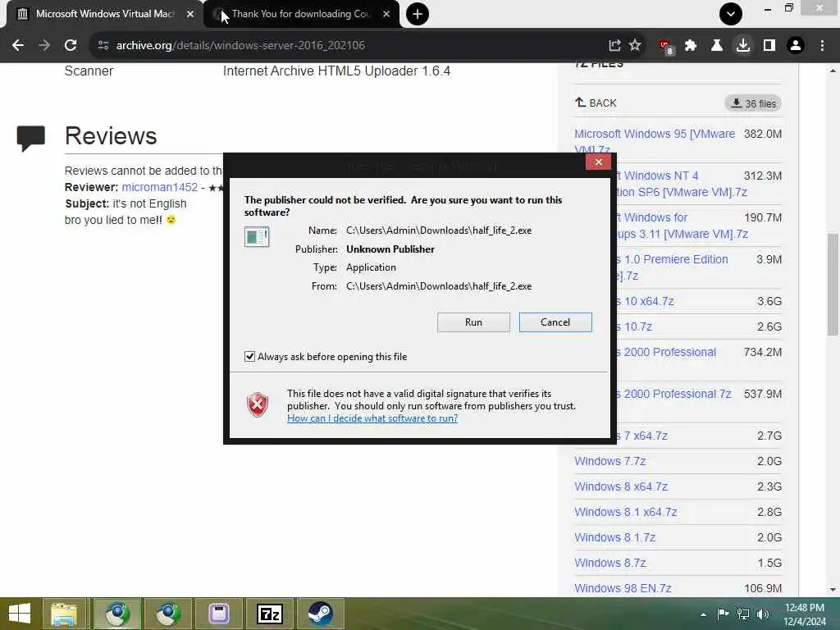Download Windows 98 EN.7z file
This screenshot has width=840, height=630.
[623, 588]
